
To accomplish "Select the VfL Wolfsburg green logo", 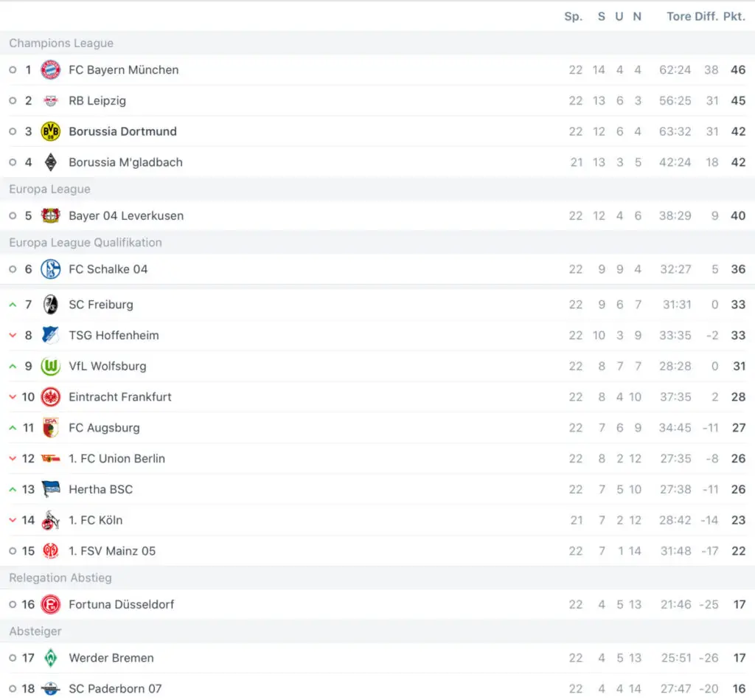I will click(51, 366).
